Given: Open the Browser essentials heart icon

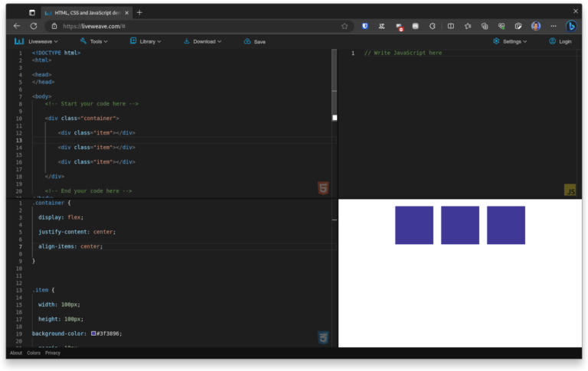Looking at the screenshot, I should pos(501,26).
